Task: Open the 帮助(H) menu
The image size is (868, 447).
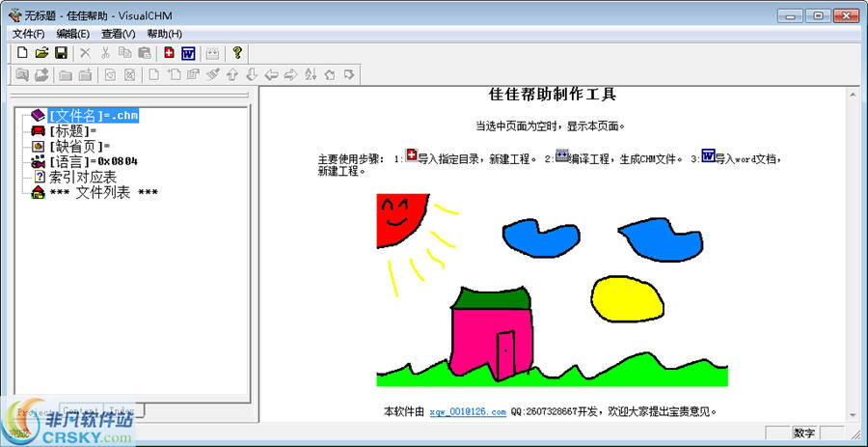Action: [164, 34]
